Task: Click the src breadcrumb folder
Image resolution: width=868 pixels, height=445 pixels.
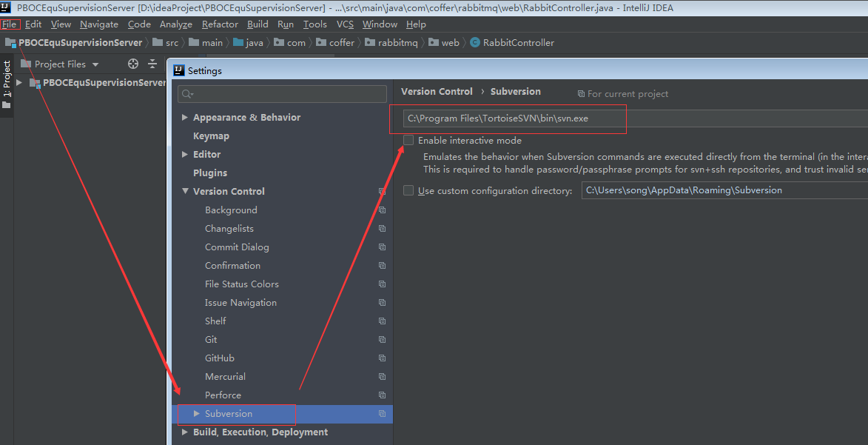Action: pos(166,43)
